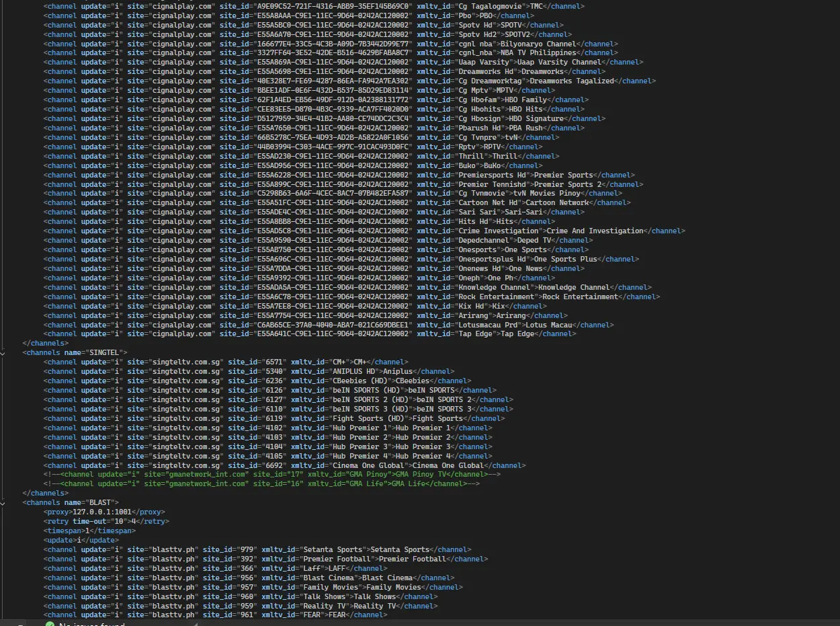Select the 'TMC' channel display name
Image resolution: width=840 pixels, height=626 pixels.
coord(536,6)
